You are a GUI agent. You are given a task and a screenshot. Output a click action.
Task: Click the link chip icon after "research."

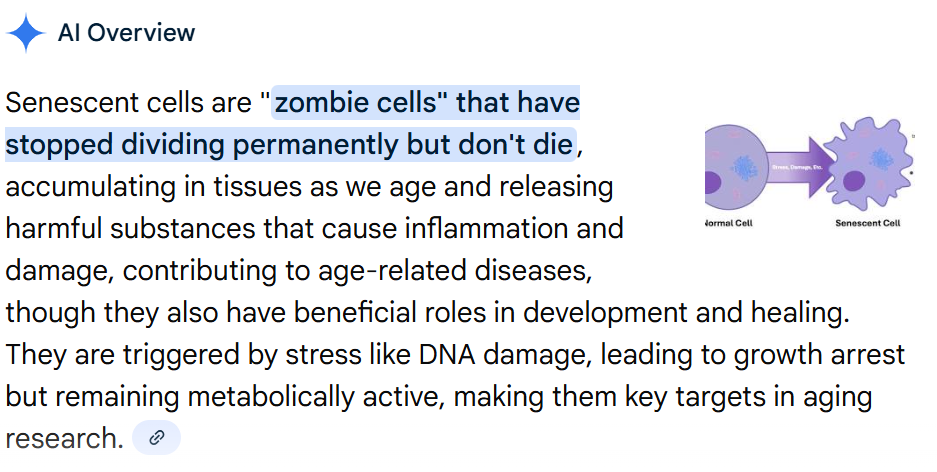156,438
